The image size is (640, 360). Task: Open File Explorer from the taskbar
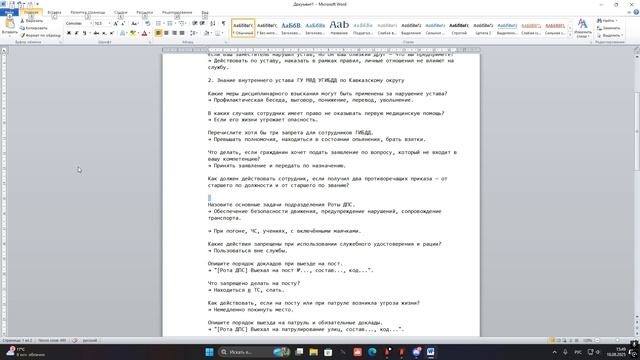[x=313, y=352]
